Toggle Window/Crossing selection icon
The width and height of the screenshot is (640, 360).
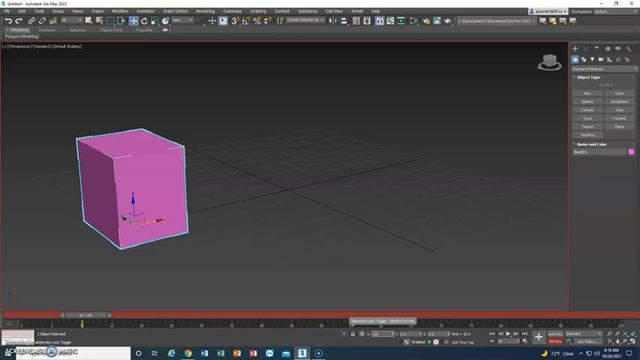[121, 21]
